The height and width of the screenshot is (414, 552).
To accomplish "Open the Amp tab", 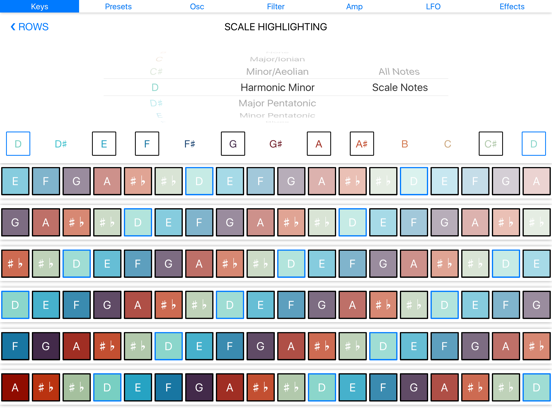I will click(355, 6).
